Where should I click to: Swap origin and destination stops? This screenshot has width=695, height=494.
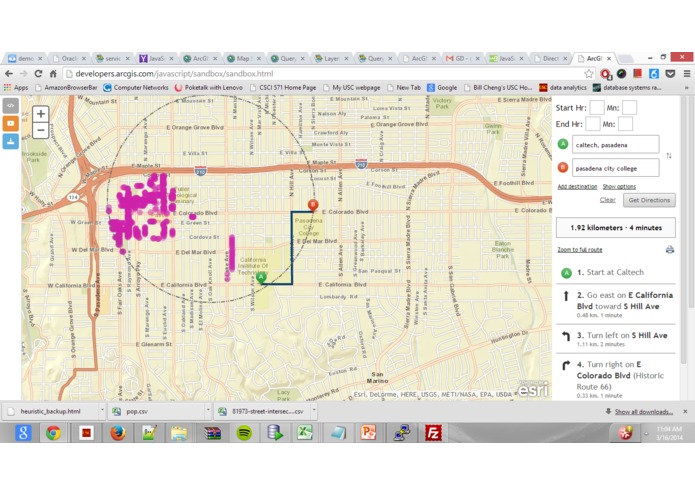point(669,156)
